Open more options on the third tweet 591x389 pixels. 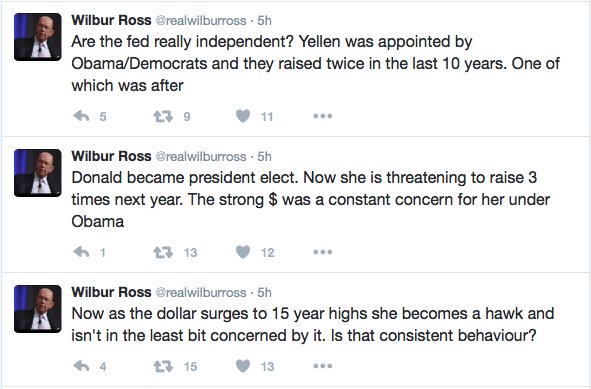click(323, 366)
